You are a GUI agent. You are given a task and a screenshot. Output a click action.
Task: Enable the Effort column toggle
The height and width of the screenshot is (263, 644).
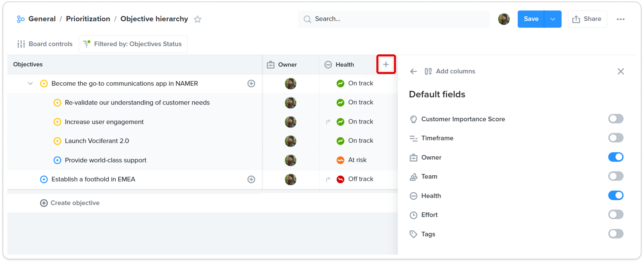pyautogui.click(x=616, y=215)
